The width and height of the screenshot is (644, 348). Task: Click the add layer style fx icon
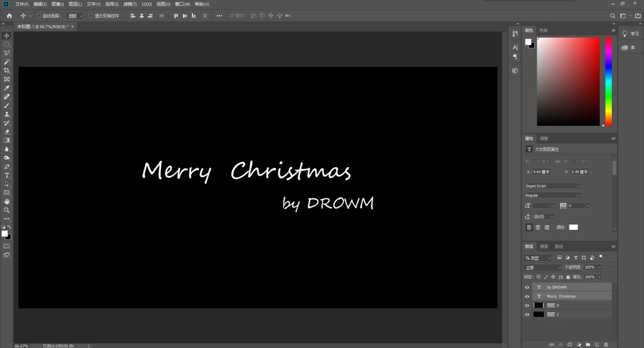(x=561, y=344)
